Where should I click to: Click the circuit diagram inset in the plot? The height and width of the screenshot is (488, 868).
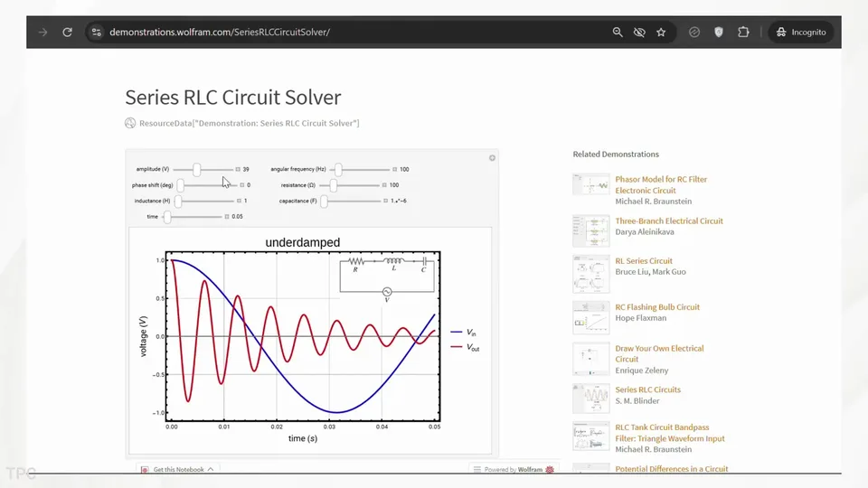click(x=387, y=278)
